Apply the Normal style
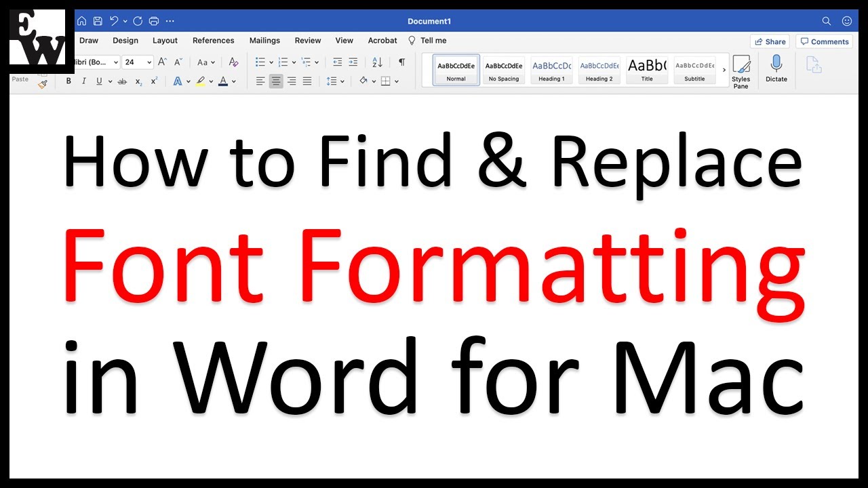 point(456,70)
